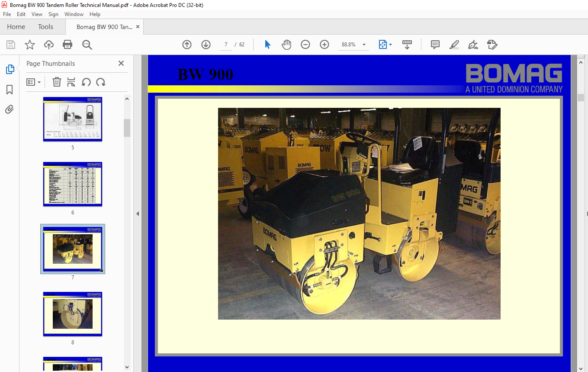This screenshot has width=588, height=372.
Task: Select page 7 thumbnail
Action: [x=73, y=249]
